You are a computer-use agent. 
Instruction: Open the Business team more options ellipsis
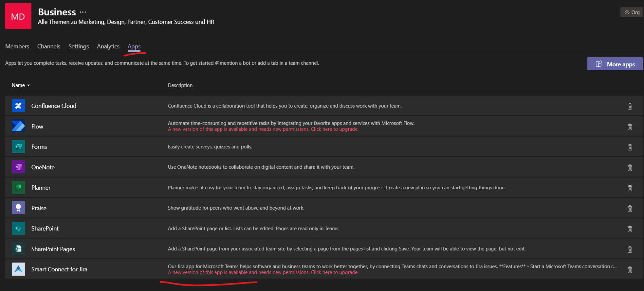(83, 12)
